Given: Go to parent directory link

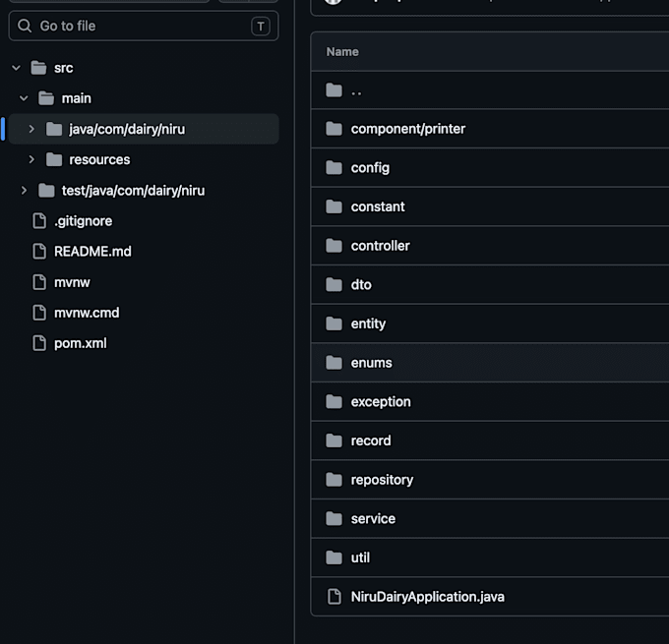Looking at the screenshot, I should coord(356,90).
